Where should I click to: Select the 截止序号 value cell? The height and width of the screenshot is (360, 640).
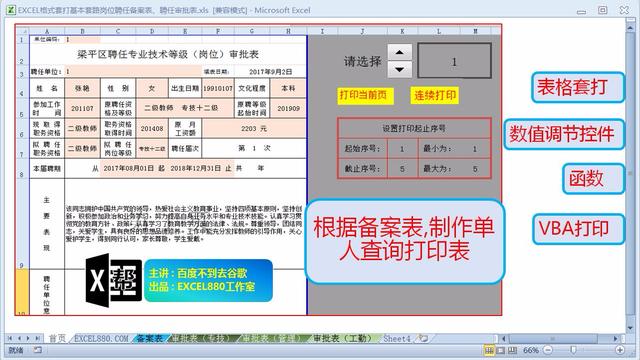[x=402, y=169]
